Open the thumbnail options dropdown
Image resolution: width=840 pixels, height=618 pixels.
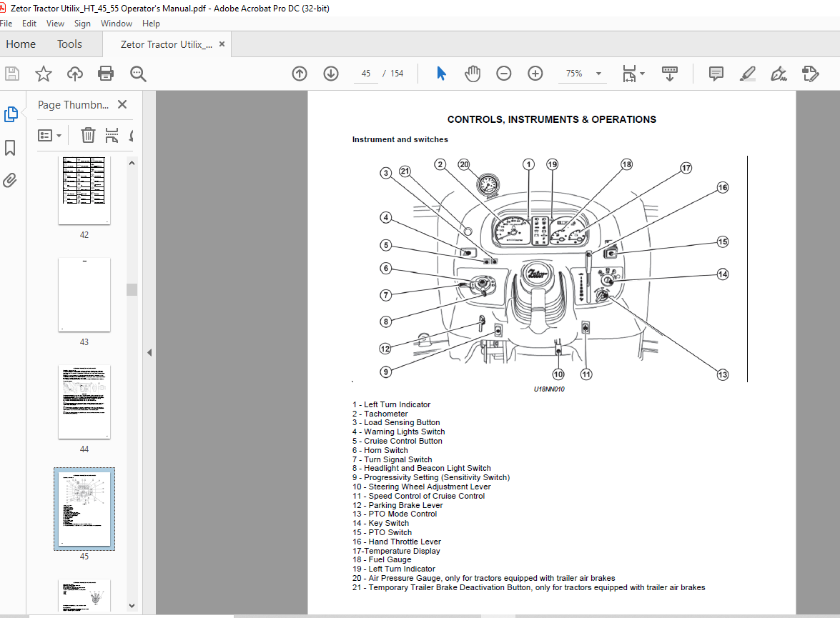50,136
